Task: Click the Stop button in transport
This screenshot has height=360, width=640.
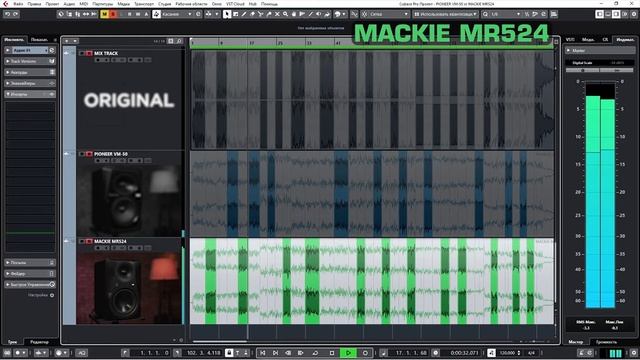Action: (332, 353)
